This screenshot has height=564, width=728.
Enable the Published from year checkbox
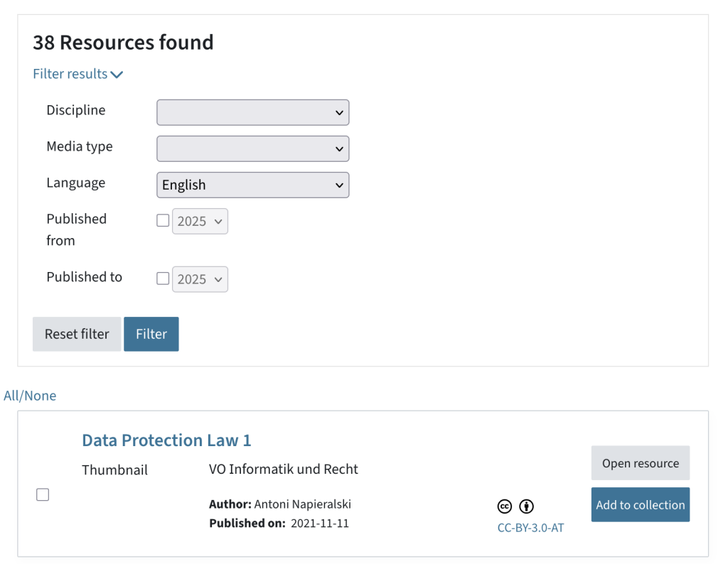[163, 220]
